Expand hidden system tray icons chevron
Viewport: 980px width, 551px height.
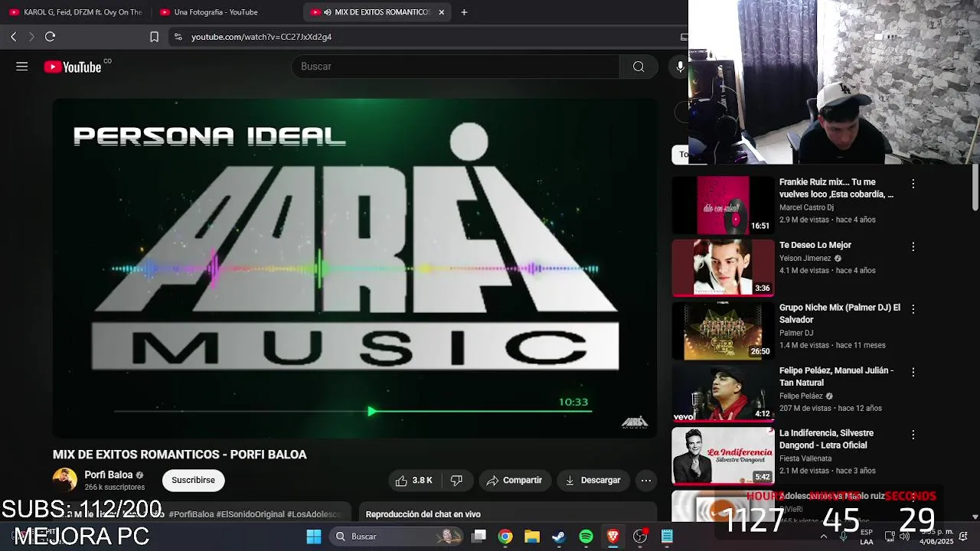(824, 536)
